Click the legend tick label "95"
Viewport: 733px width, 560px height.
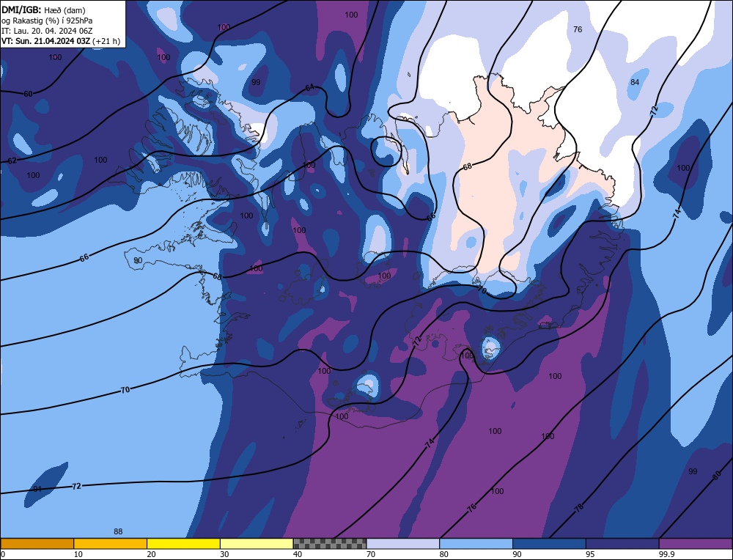[590, 554]
